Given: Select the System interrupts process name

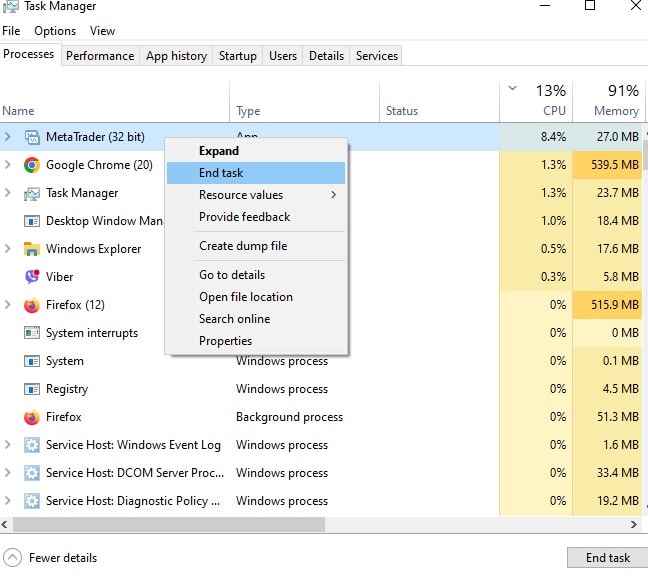Looking at the screenshot, I should click(92, 333).
